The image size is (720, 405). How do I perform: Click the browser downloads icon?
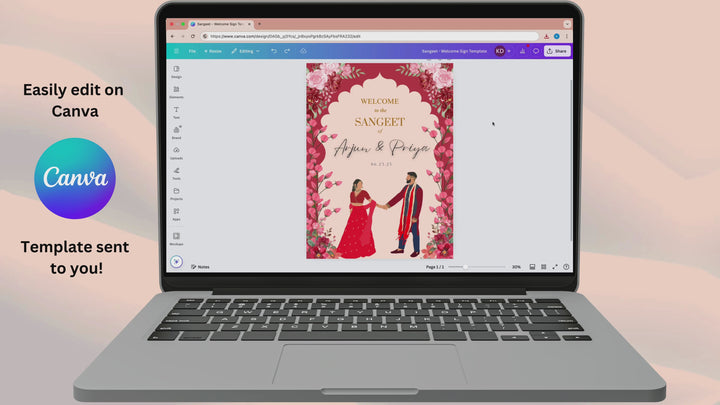coord(546,36)
